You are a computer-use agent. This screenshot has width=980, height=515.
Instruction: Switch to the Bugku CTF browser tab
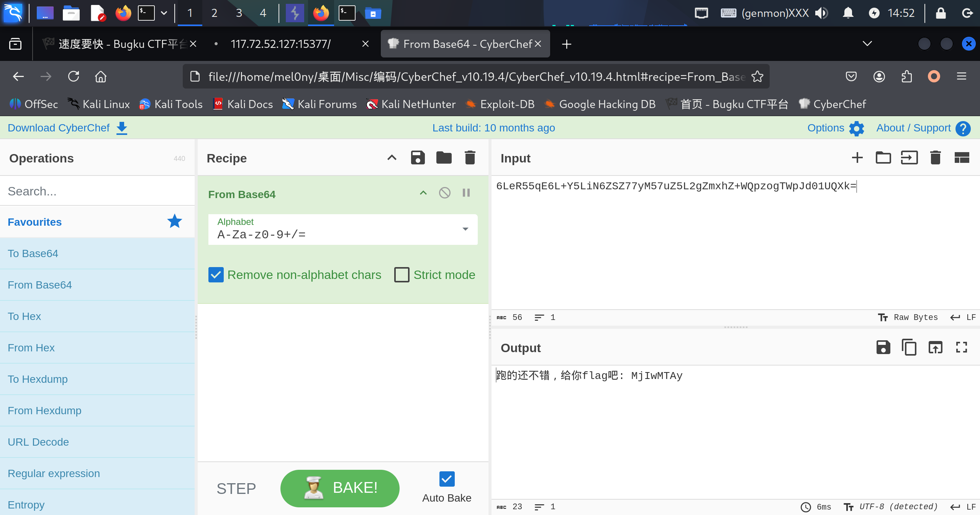coord(119,44)
